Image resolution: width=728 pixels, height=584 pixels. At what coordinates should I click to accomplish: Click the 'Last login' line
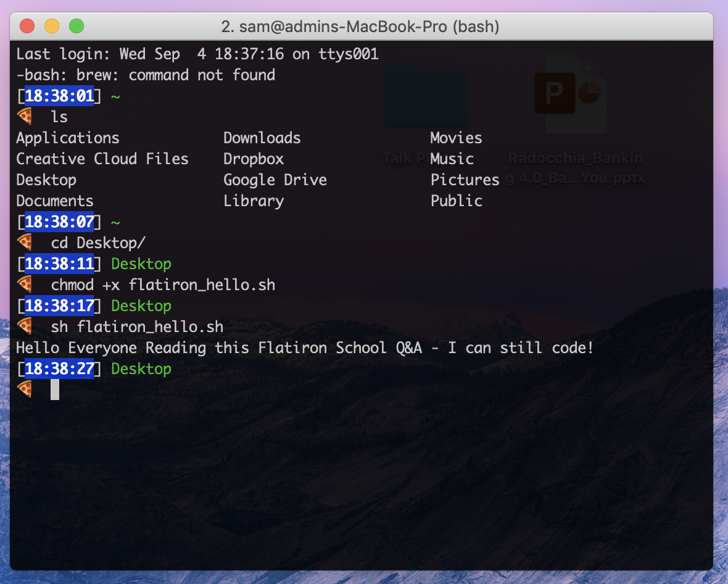tap(197, 54)
